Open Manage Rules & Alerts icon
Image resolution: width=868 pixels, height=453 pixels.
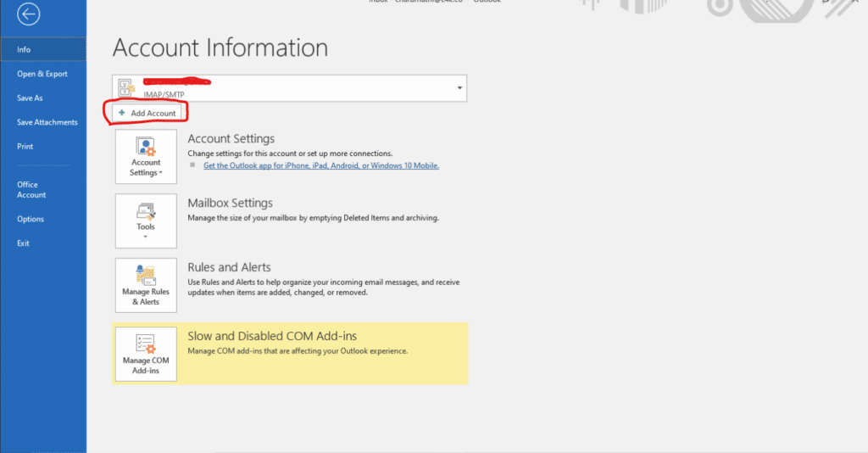(x=146, y=275)
